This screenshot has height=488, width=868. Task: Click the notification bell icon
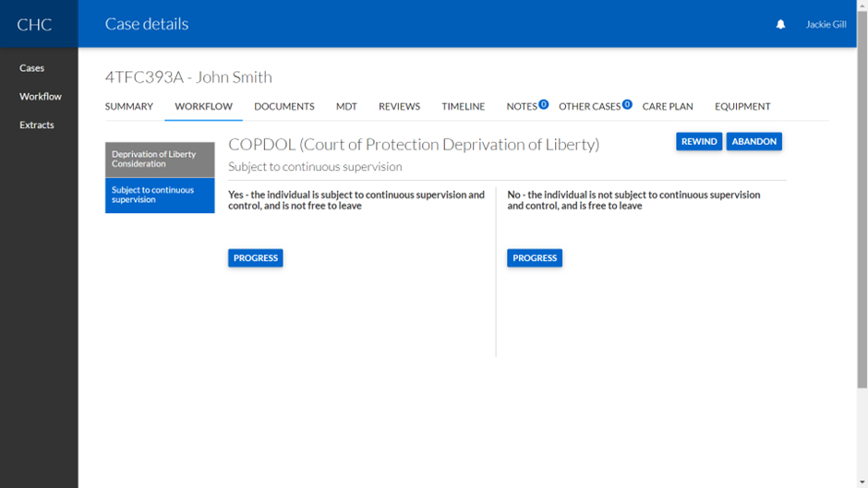[780, 25]
